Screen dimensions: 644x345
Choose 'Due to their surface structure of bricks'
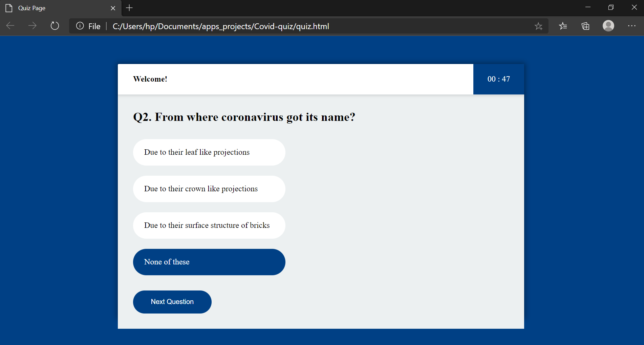[x=209, y=225]
